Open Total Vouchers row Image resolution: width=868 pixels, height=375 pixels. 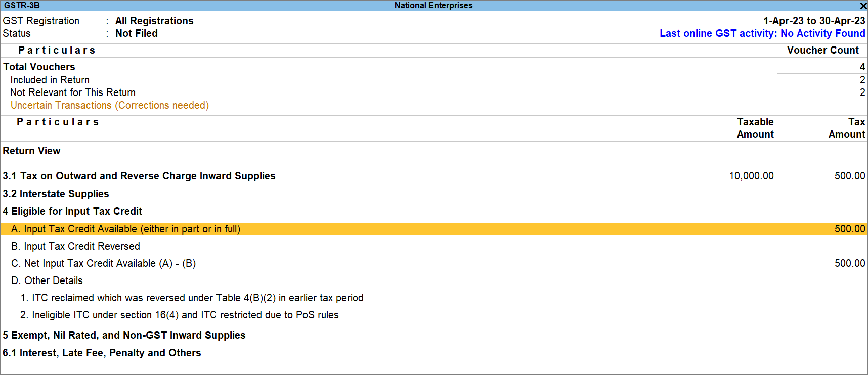coord(39,67)
